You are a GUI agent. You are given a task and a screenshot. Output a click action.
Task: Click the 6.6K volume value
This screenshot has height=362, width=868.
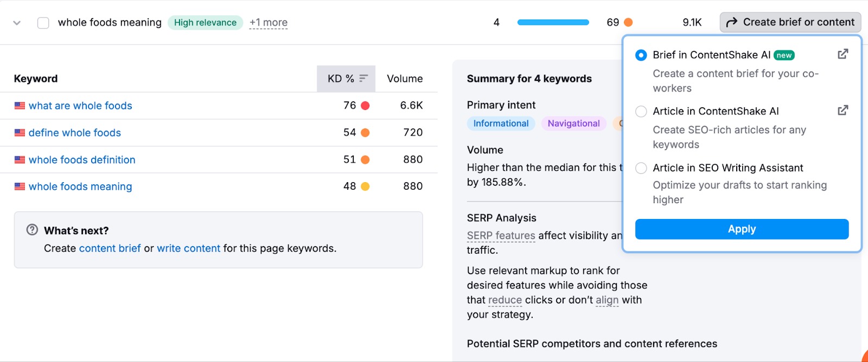(411, 106)
